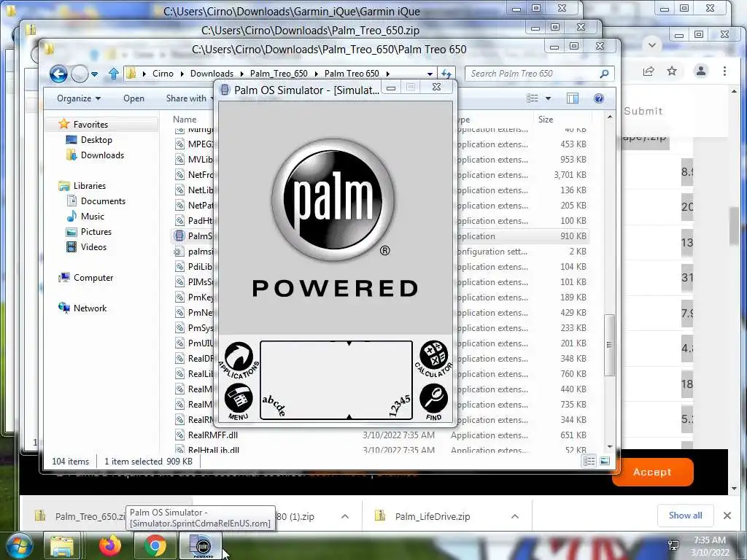Click the change view icon in Explorer toolbar
Viewport: 747px width, 560px height.
coord(532,98)
